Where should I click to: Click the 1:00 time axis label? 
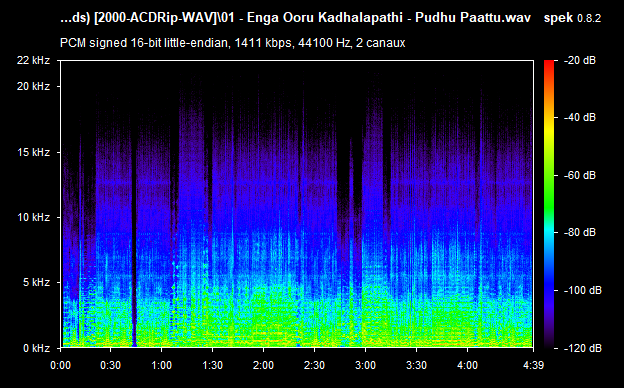[x=161, y=365]
